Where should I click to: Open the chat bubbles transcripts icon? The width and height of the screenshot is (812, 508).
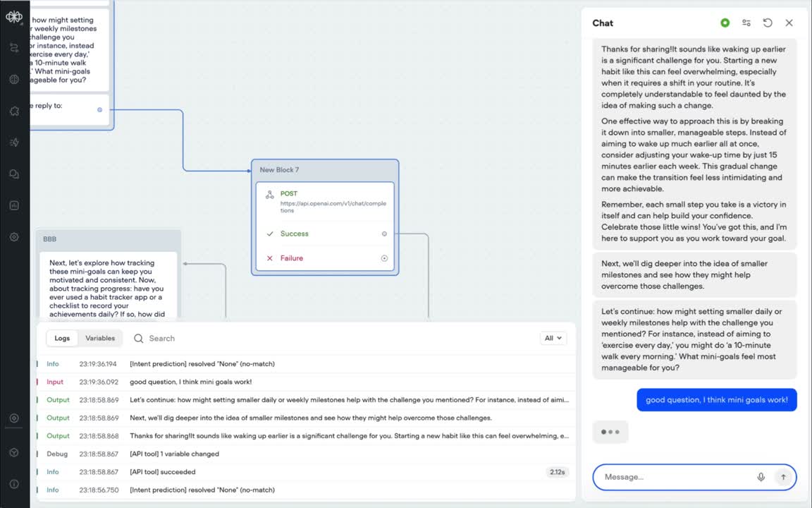pyautogui.click(x=14, y=174)
